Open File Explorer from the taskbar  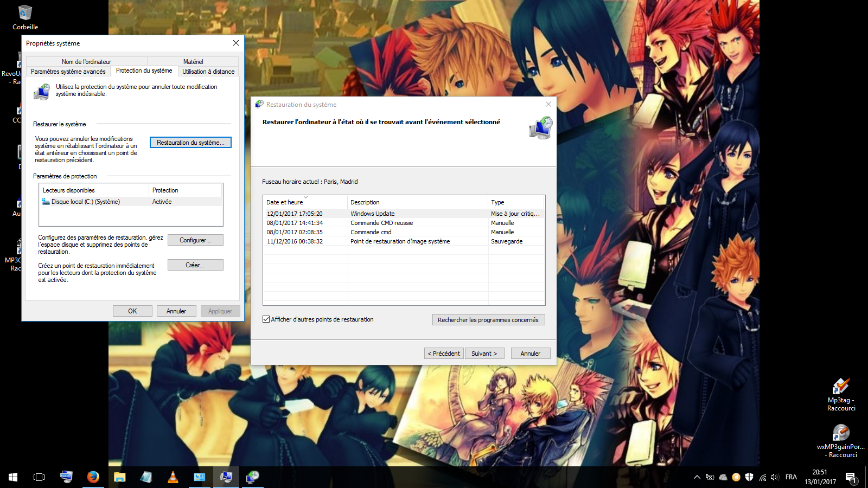[x=119, y=477]
